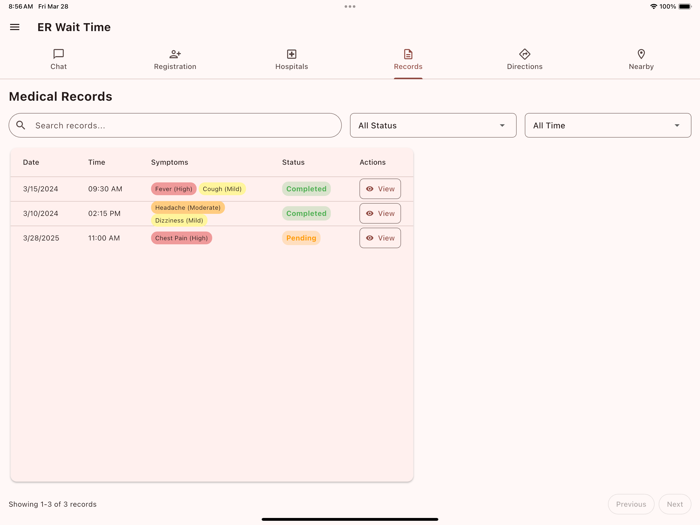Viewport: 700px width, 525px height.
Task: Switch to the Hospitals tab label
Action: (292, 67)
